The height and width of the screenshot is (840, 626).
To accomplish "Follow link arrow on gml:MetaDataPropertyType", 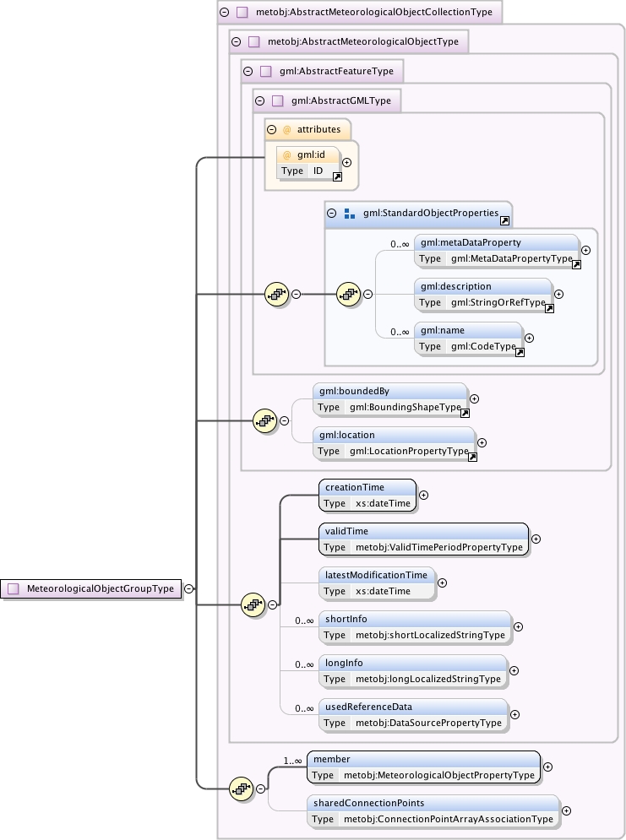I will pos(576,264).
